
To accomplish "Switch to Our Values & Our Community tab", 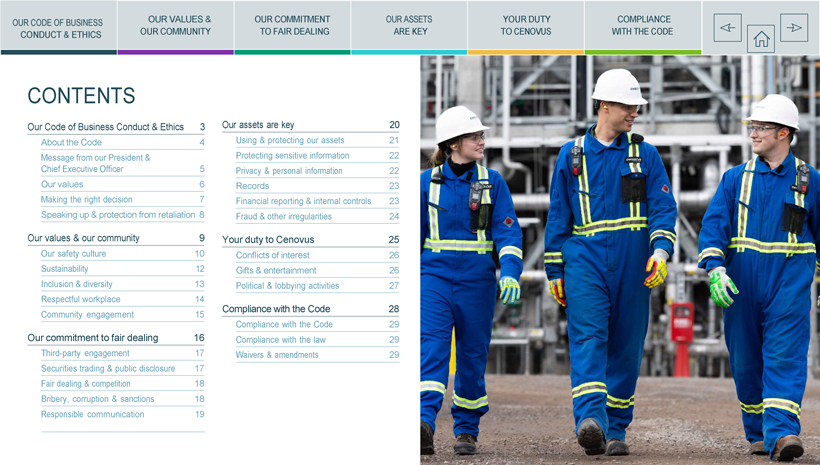I will pos(176,26).
